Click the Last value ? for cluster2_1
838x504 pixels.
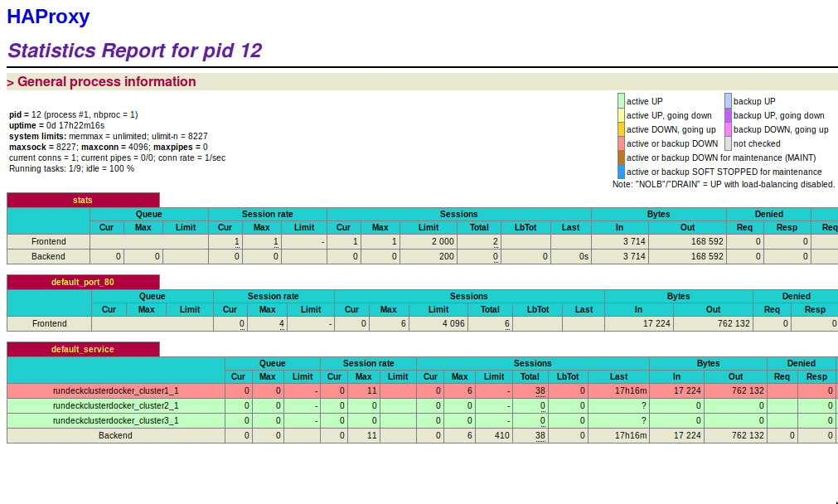click(644, 405)
